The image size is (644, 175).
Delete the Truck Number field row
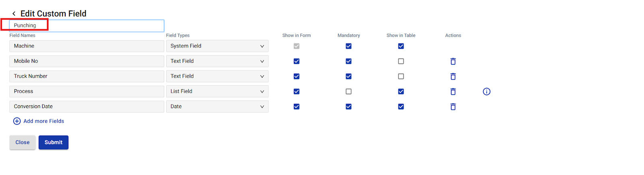click(453, 76)
